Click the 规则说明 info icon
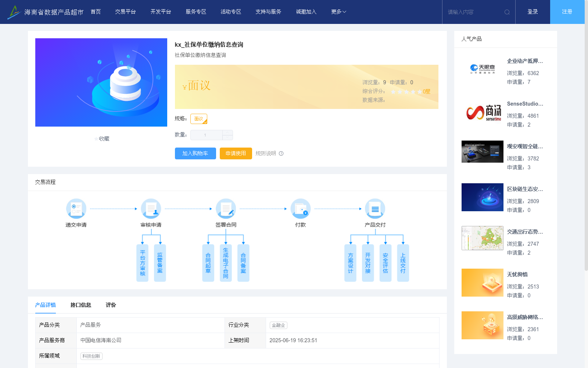Image resolution: width=588 pixels, height=368 pixels. pyautogui.click(x=281, y=153)
